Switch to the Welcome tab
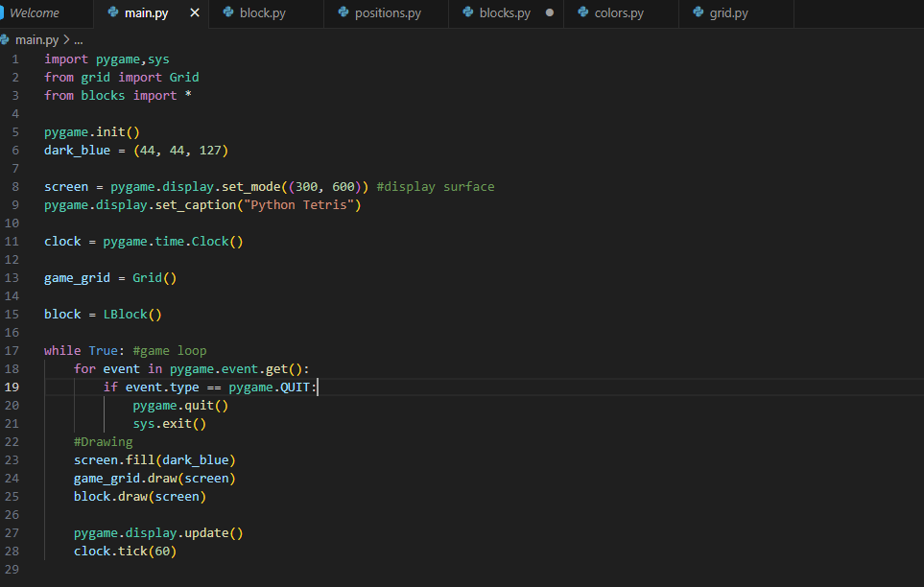924x587 pixels. click(35, 13)
